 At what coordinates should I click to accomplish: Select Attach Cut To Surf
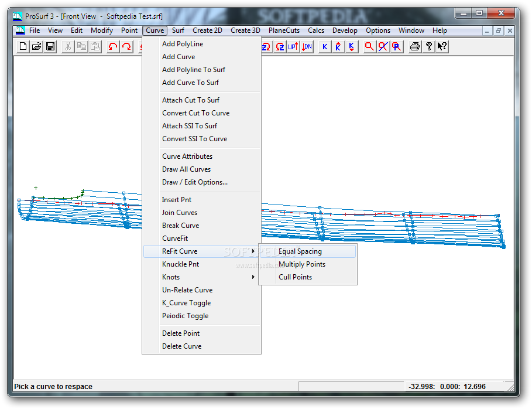pos(201,100)
